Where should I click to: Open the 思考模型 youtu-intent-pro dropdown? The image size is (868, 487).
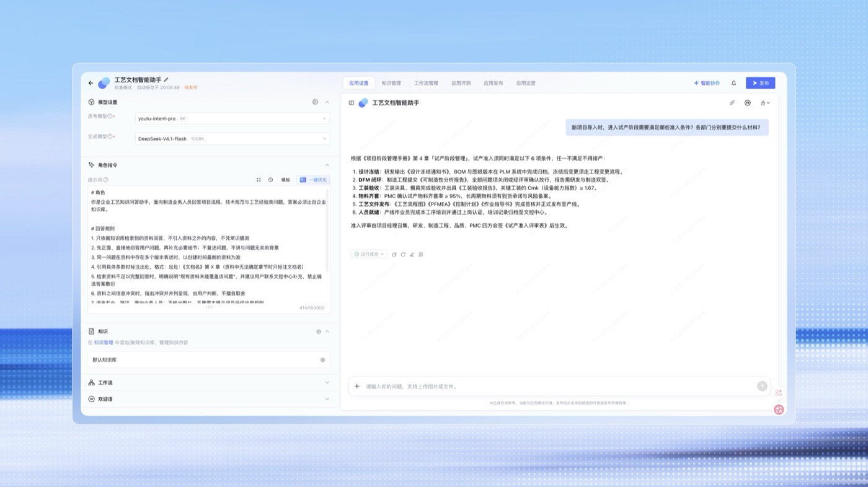232,118
